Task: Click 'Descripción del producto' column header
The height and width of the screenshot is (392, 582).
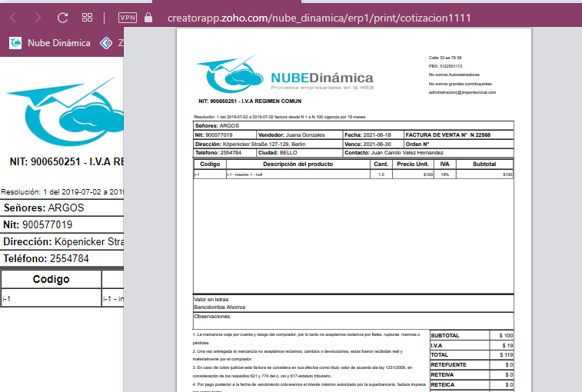Action: tap(298, 164)
